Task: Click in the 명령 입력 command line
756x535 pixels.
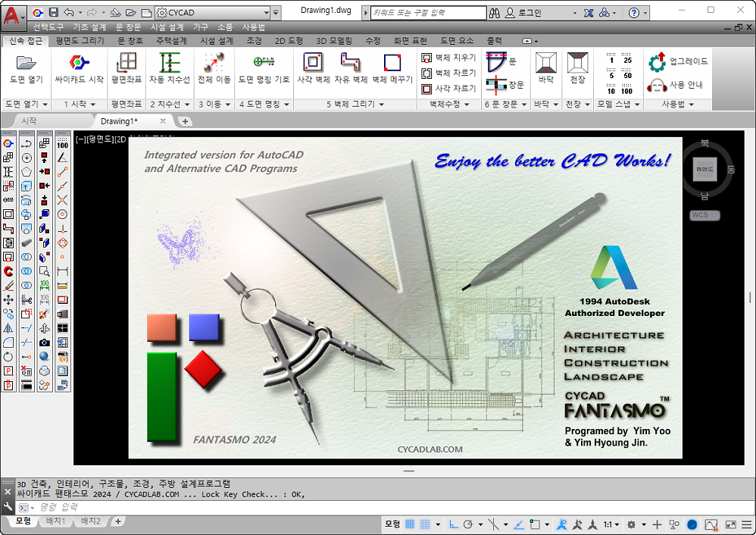Action: coord(386,507)
